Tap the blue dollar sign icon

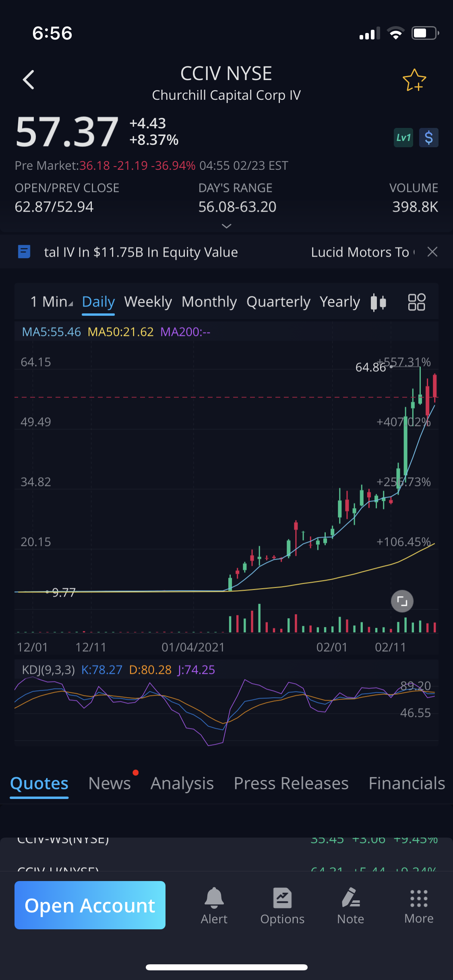coord(428,138)
